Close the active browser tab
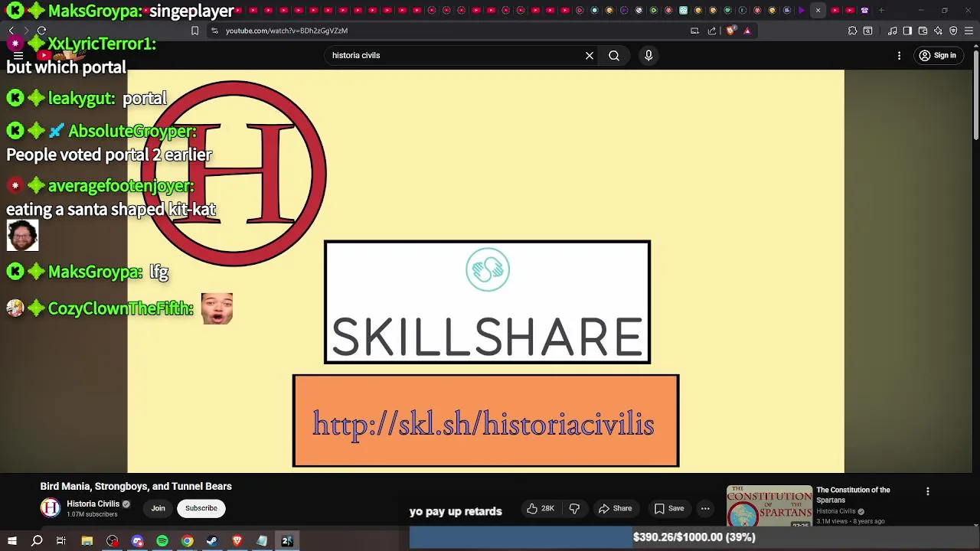This screenshot has height=551, width=980. click(818, 10)
